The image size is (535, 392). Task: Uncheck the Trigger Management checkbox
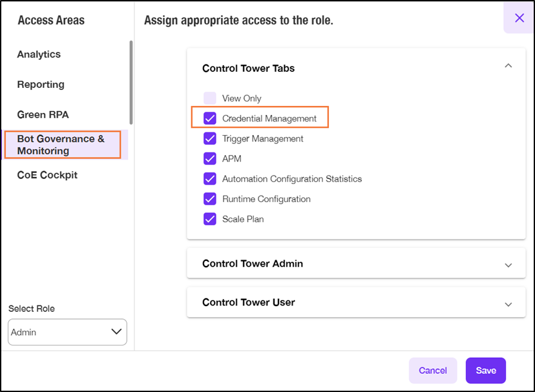tap(210, 138)
